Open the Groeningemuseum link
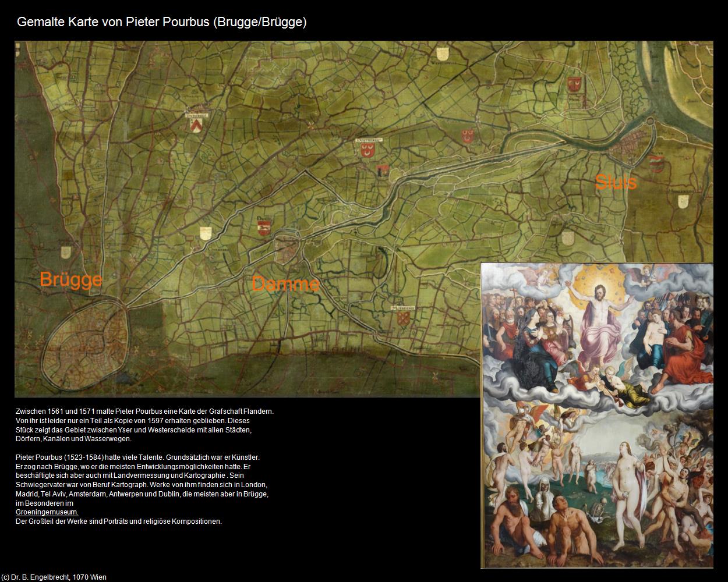 tap(47, 512)
